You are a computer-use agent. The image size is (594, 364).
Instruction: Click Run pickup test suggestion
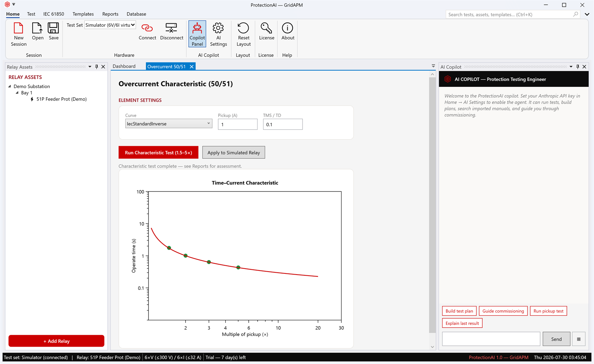pyautogui.click(x=548, y=311)
